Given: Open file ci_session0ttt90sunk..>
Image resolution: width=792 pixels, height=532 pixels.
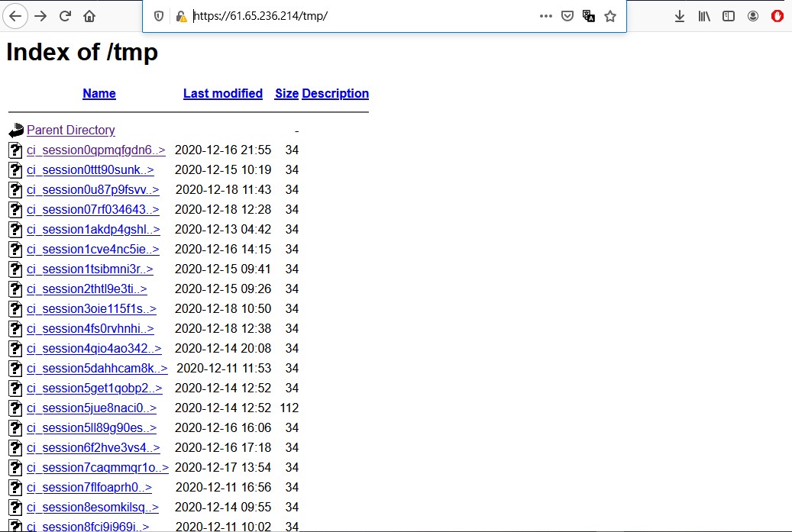Looking at the screenshot, I should tap(90, 169).
